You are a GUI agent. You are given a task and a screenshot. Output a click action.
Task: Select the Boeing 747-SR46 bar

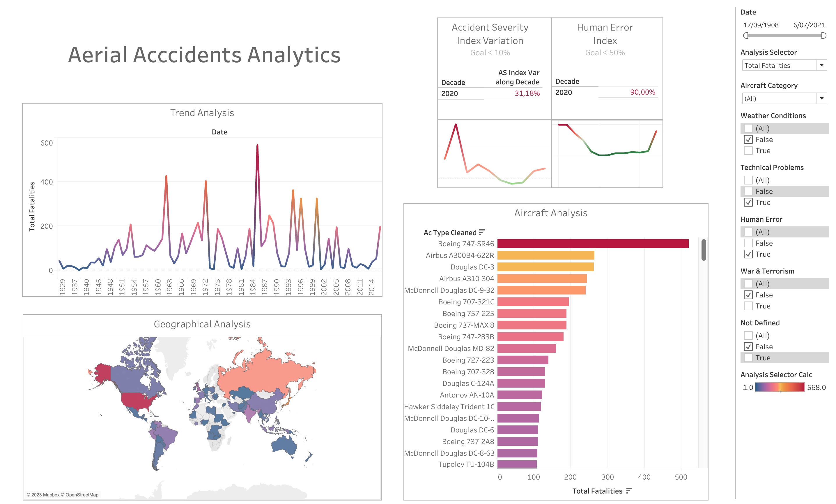(593, 244)
